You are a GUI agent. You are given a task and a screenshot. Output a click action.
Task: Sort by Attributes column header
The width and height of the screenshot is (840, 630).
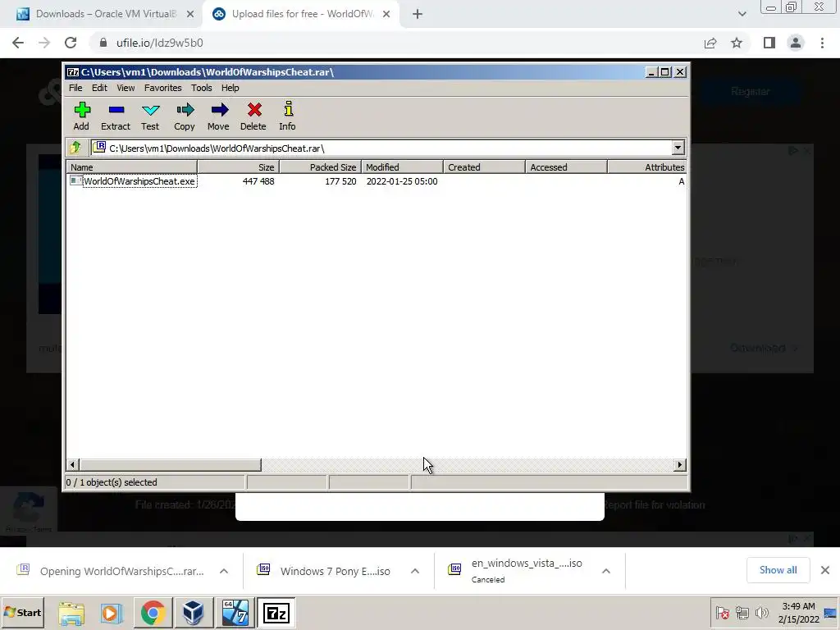click(647, 167)
